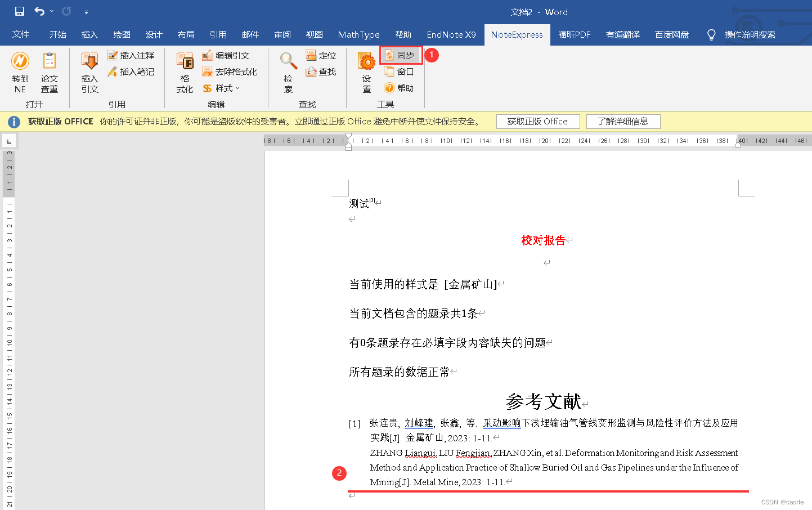
Task: Click 插入注释 in the 引用 group
Action: tap(131, 55)
